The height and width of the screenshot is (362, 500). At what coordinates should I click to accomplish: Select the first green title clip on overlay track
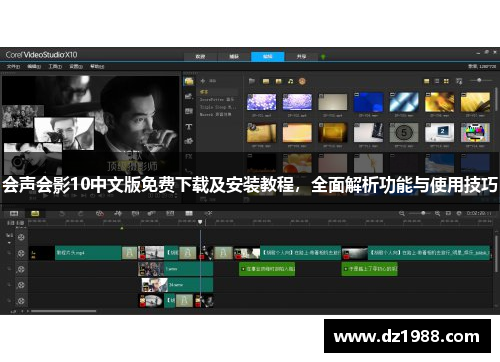267,269
